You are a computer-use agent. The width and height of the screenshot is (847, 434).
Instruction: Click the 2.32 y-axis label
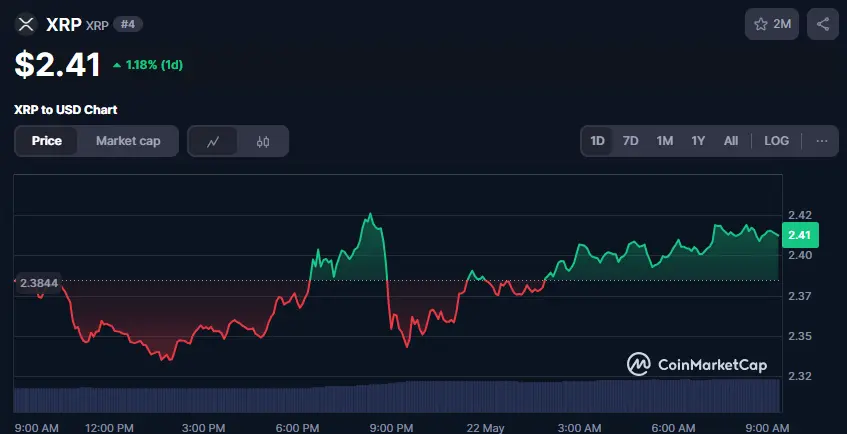point(799,376)
